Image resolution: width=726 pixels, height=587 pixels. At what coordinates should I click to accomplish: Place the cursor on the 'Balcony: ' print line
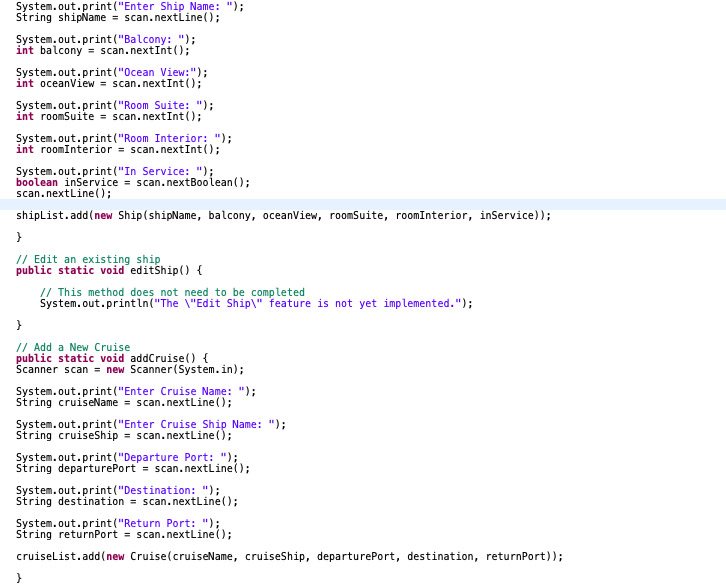106,39
